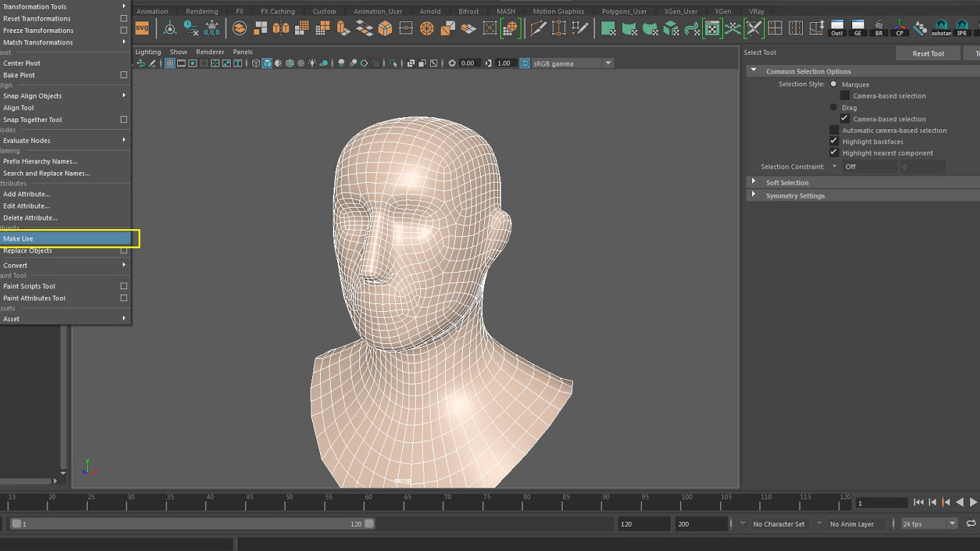Viewport: 980px width, 551px height.
Task: Click the Reset Tool button
Action: point(928,52)
